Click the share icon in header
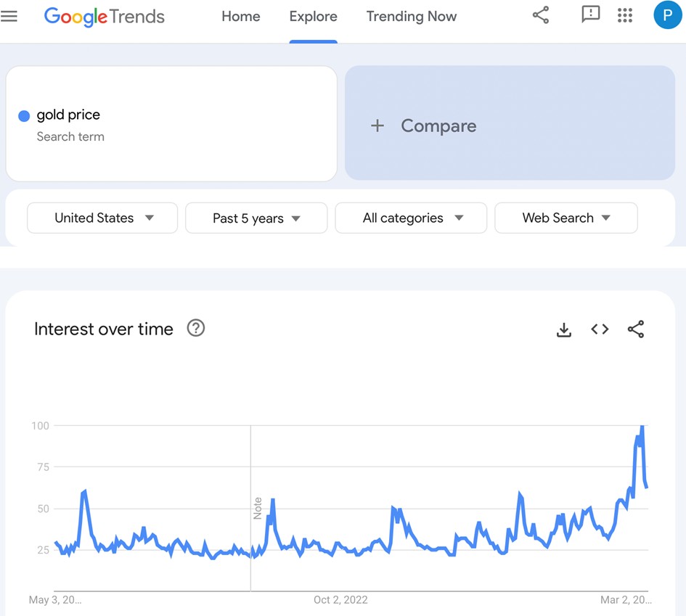The height and width of the screenshot is (616, 686). click(x=541, y=15)
